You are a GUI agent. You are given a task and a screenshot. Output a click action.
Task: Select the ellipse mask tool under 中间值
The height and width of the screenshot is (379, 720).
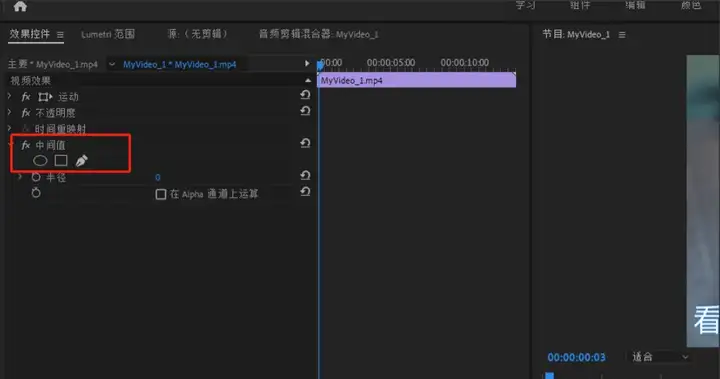tap(40, 160)
